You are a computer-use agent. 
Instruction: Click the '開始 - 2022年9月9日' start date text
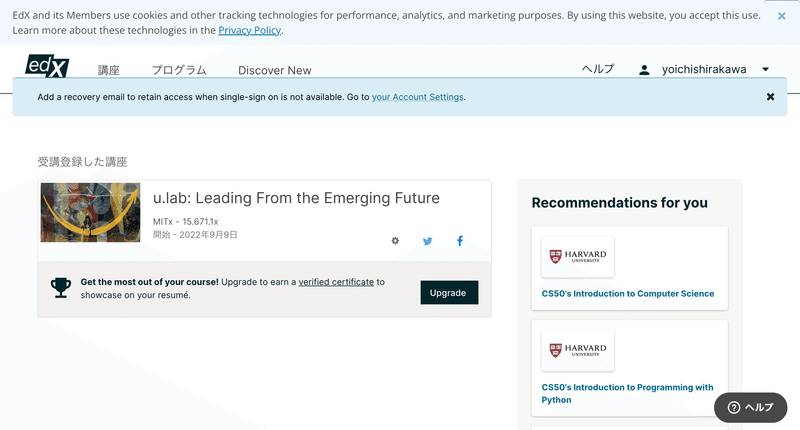pyautogui.click(x=195, y=235)
